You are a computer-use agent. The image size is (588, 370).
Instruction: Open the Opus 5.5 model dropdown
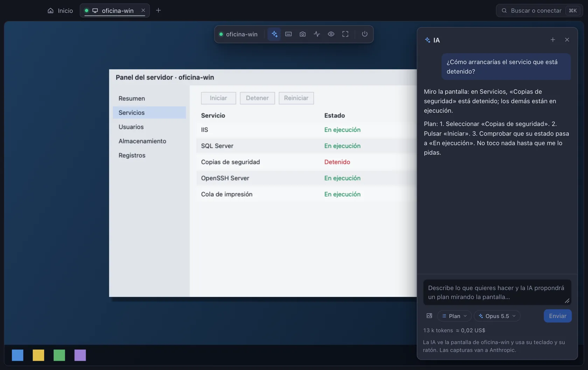pos(497,316)
